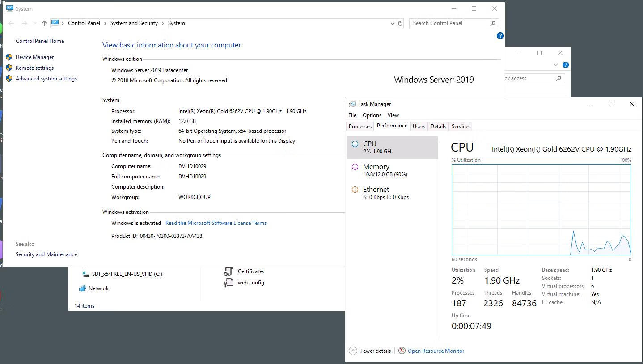Viewport: 643px width, 364px height.
Task: Open the Security and Maintenance link
Action: pyautogui.click(x=46, y=254)
